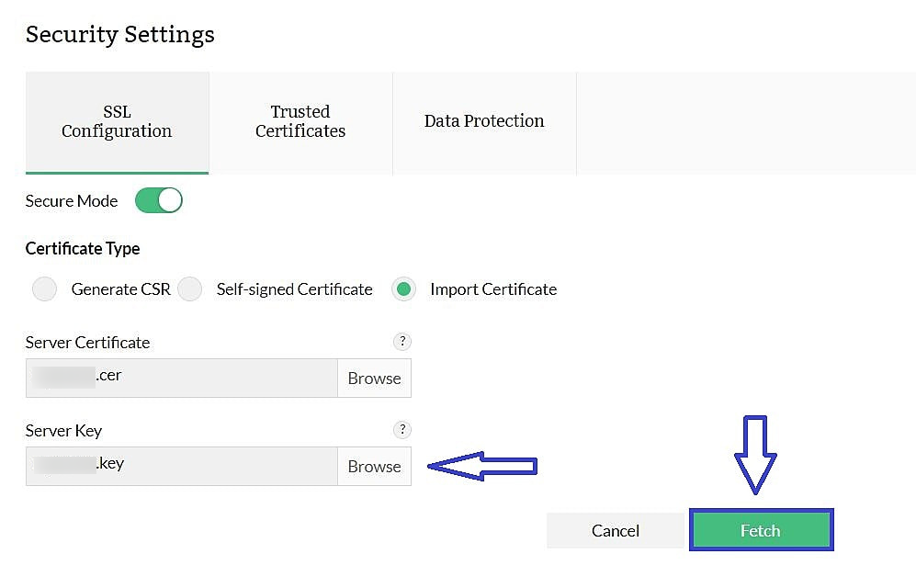Toggle Secure Mode off

[x=158, y=200]
